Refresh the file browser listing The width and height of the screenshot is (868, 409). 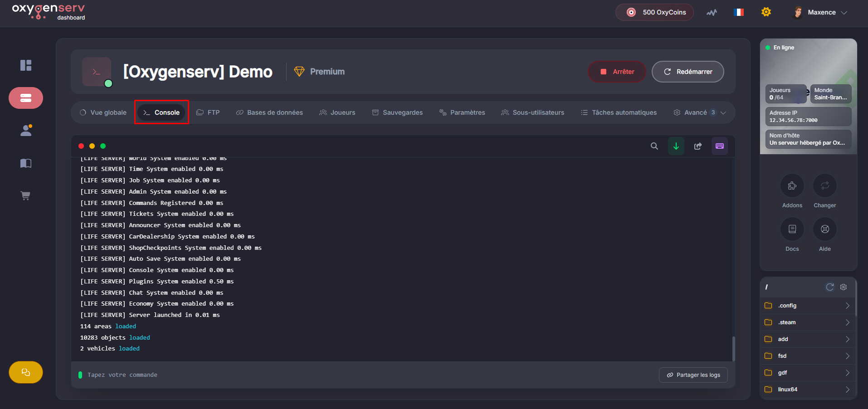(x=829, y=287)
